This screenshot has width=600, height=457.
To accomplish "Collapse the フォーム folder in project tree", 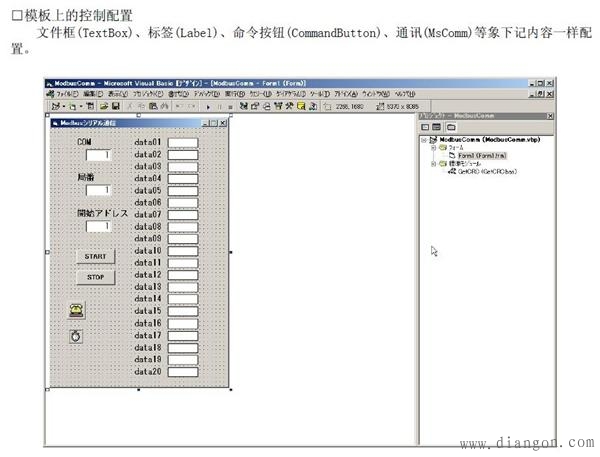I will [x=432, y=148].
